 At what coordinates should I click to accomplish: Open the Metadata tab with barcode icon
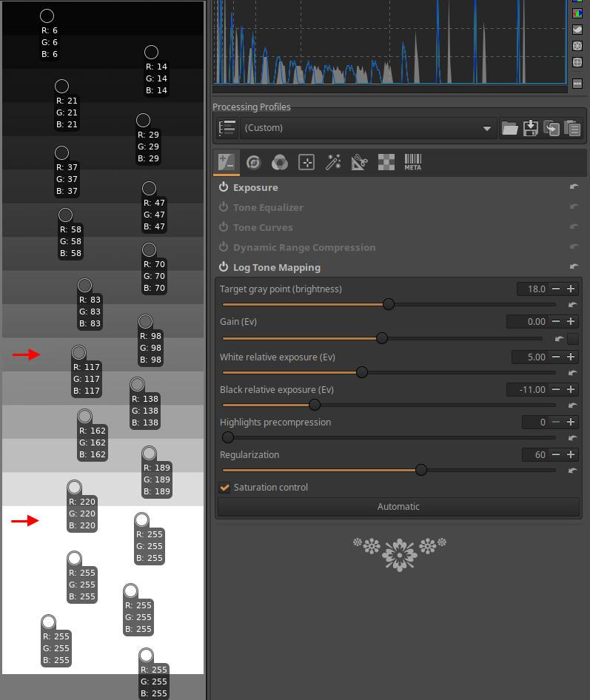click(412, 162)
